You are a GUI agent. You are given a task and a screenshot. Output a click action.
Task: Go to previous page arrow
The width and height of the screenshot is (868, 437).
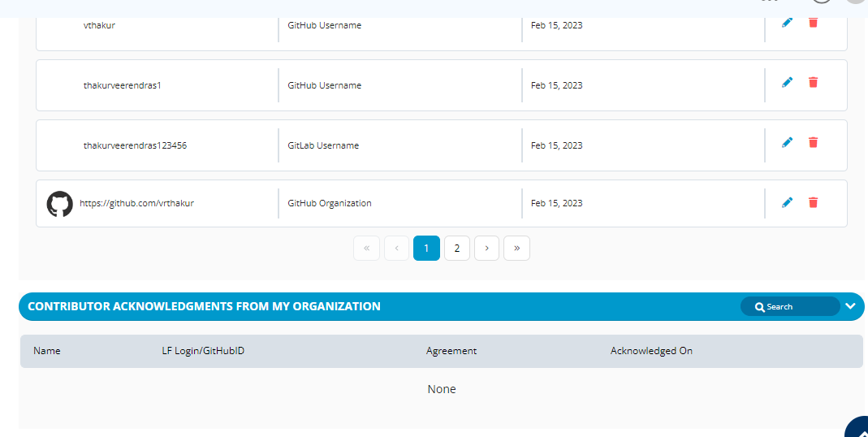pos(396,248)
